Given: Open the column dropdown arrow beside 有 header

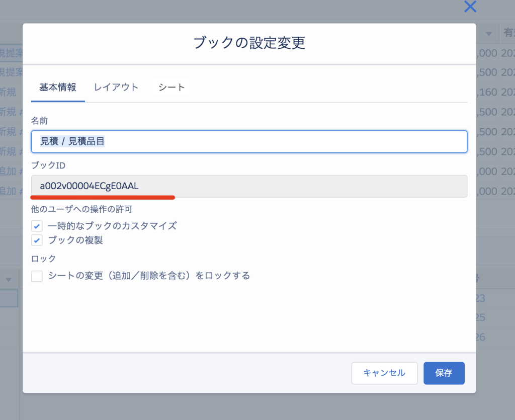Looking at the screenshot, I should click(488, 34).
